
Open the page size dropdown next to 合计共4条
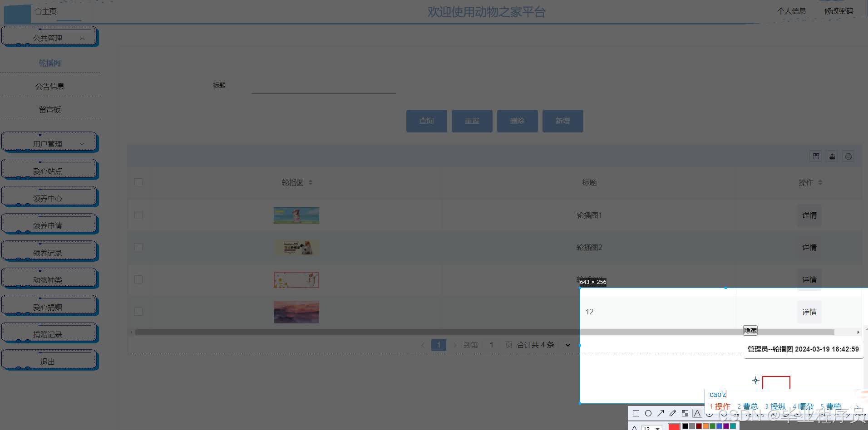tap(567, 345)
